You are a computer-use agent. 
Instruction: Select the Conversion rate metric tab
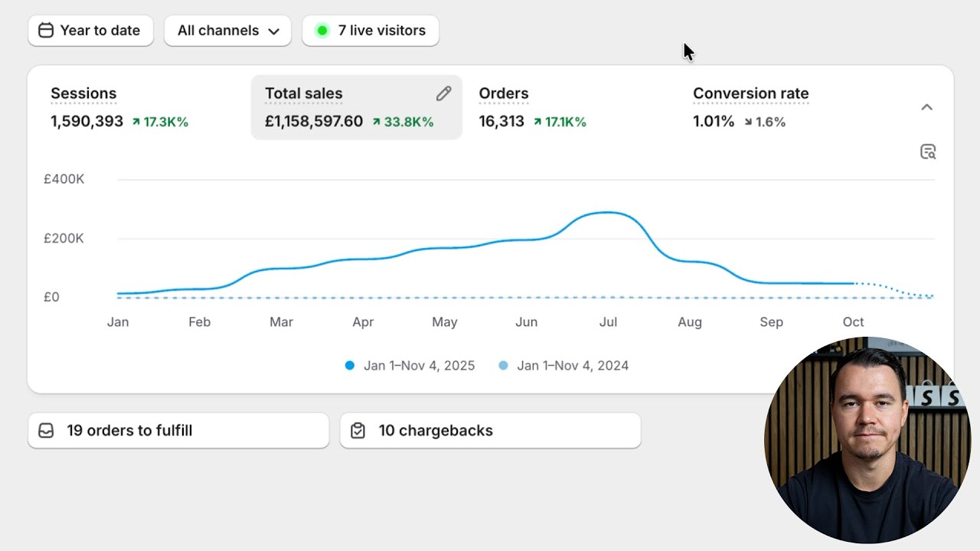[785, 107]
